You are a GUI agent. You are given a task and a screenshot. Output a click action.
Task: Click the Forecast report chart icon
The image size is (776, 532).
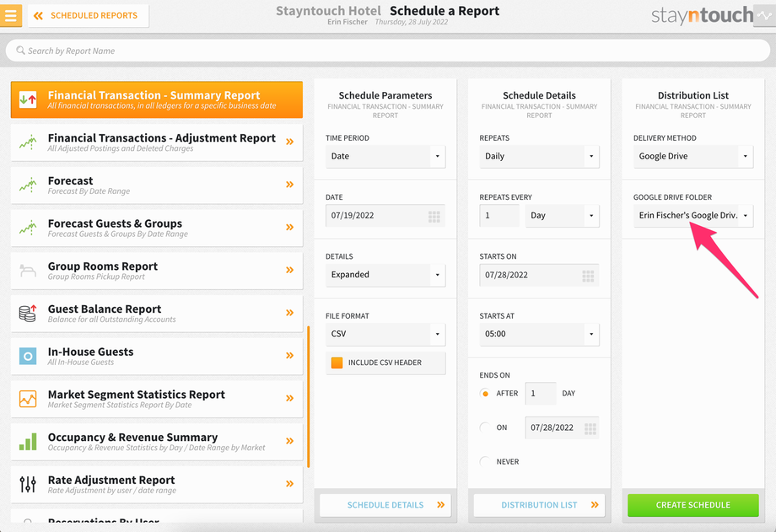point(28,185)
